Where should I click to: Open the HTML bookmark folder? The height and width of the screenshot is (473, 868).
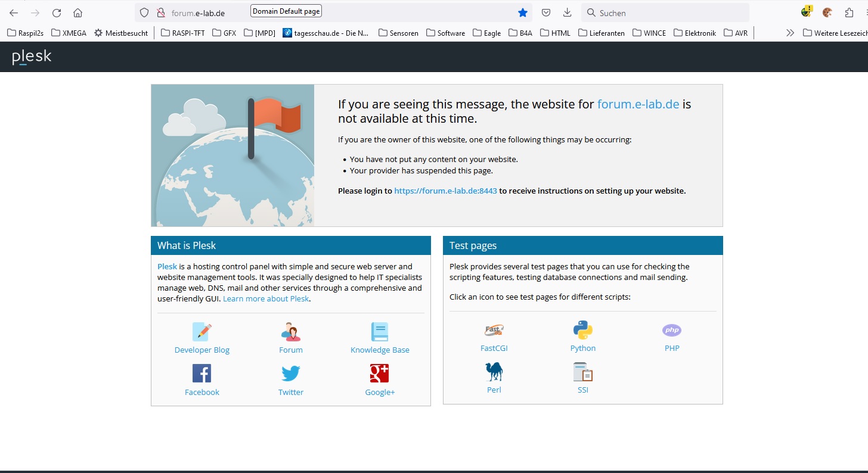pyautogui.click(x=555, y=33)
